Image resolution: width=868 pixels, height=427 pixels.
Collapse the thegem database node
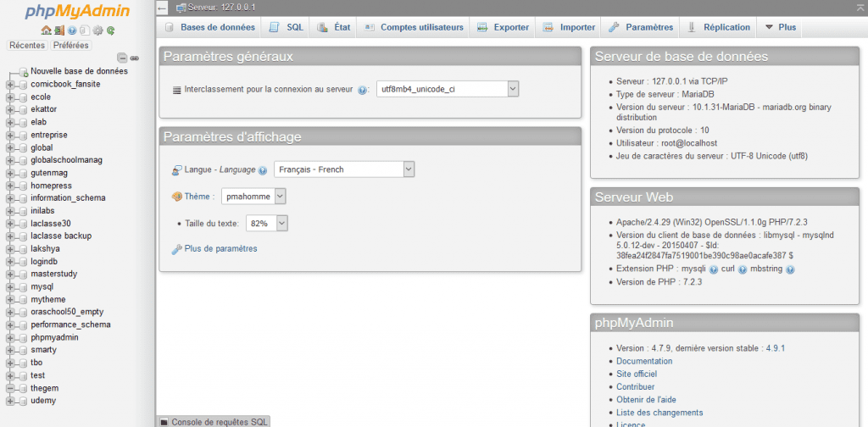pyautogui.click(x=10, y=388)
